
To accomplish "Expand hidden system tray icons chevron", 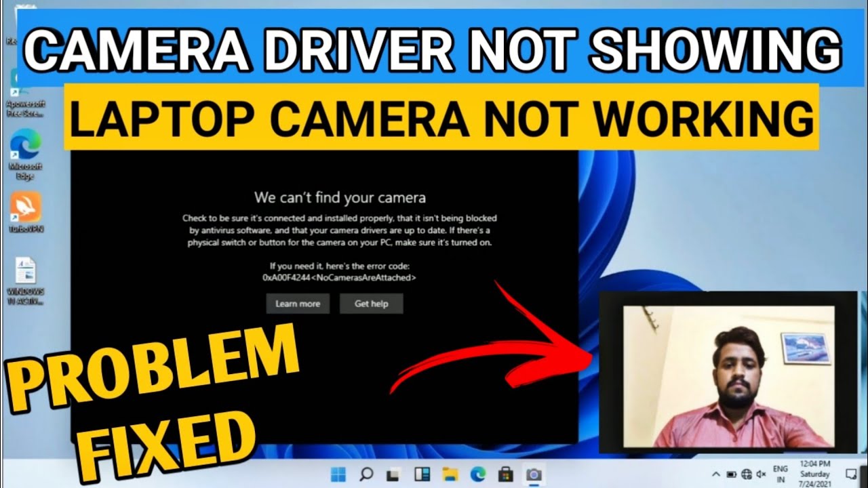I will (716, 474).
